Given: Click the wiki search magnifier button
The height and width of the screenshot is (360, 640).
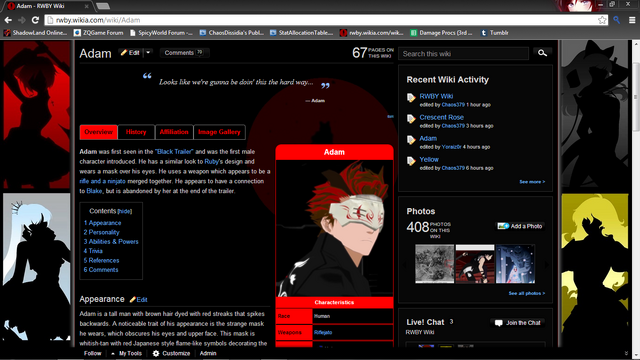Looking at the screenshot, I should (x=542, y=53).
